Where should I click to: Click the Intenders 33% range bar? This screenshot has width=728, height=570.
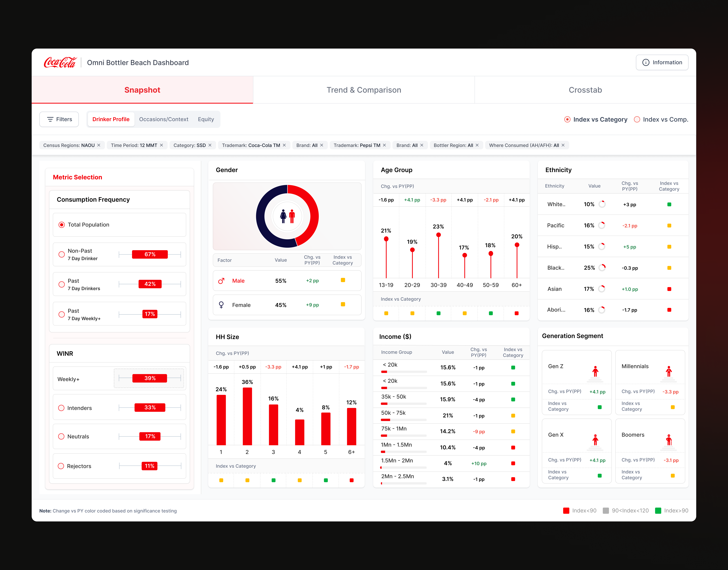point(150,407)
